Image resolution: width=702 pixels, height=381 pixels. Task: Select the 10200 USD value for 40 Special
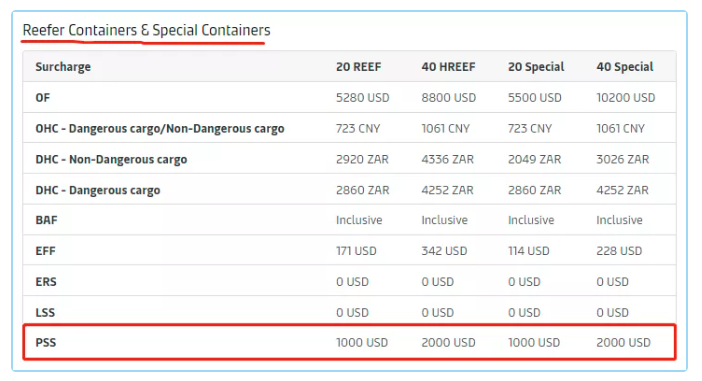[625, 98]
